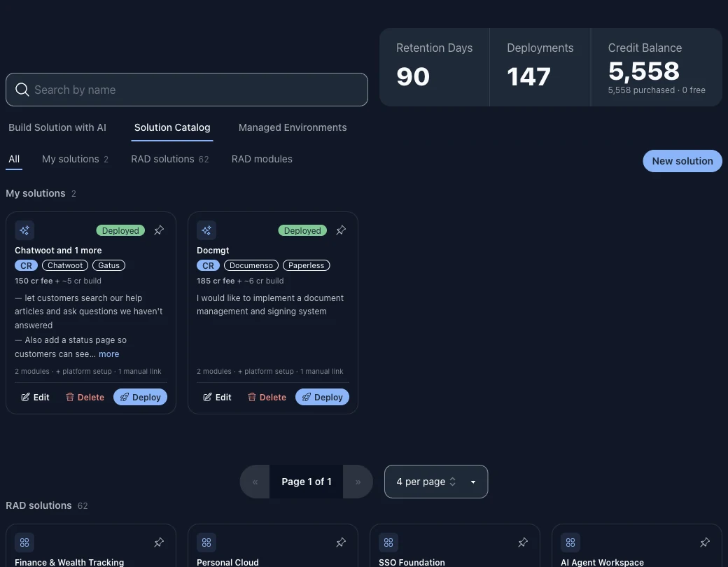Screen dimensions: 728x567
Task: Click the search magnifier icon
Action: [x=22, y=89]
